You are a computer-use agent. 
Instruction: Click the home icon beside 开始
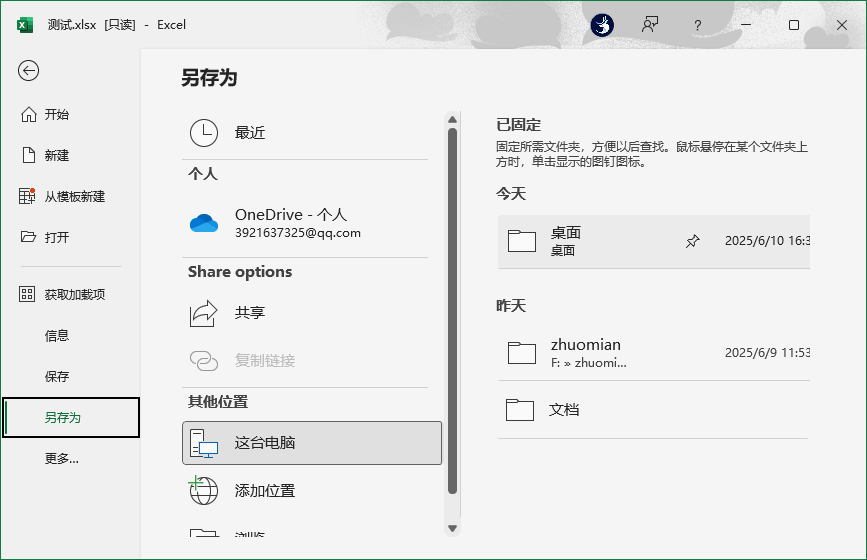28,114
